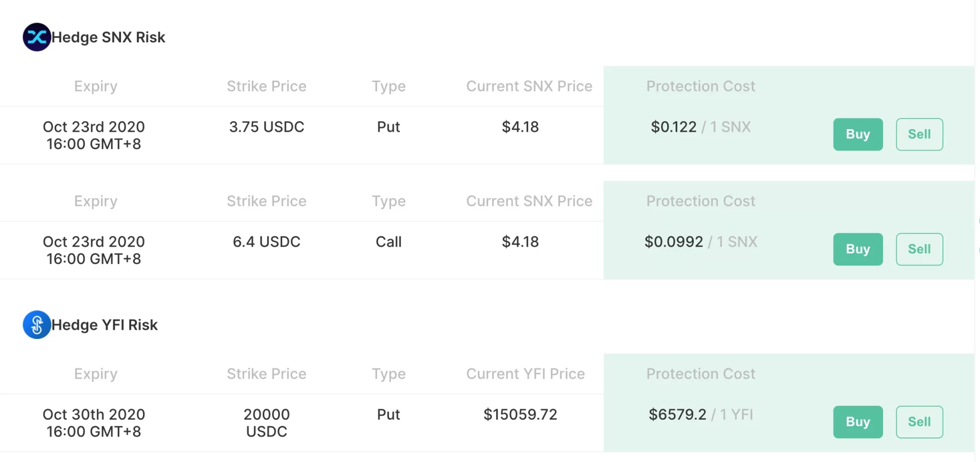This screenshot has height=462, width=980.
Task: Buy the 6.4 USDC SNX call
Action: (x=858, y=249)
